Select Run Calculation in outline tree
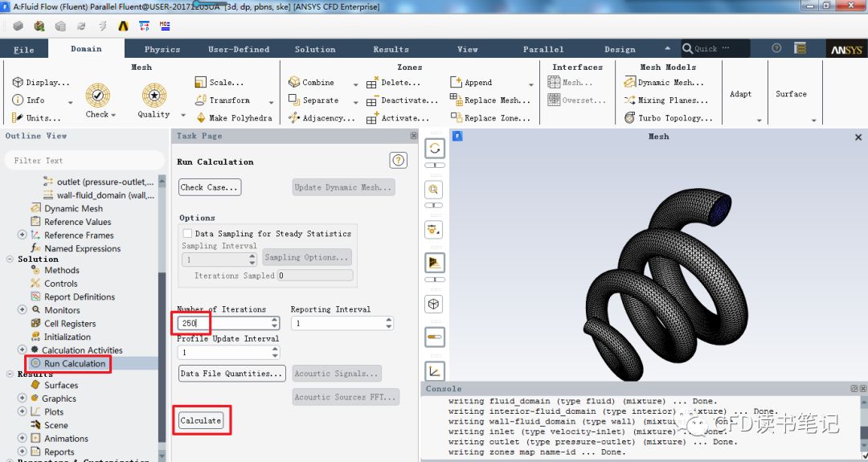 74,364
